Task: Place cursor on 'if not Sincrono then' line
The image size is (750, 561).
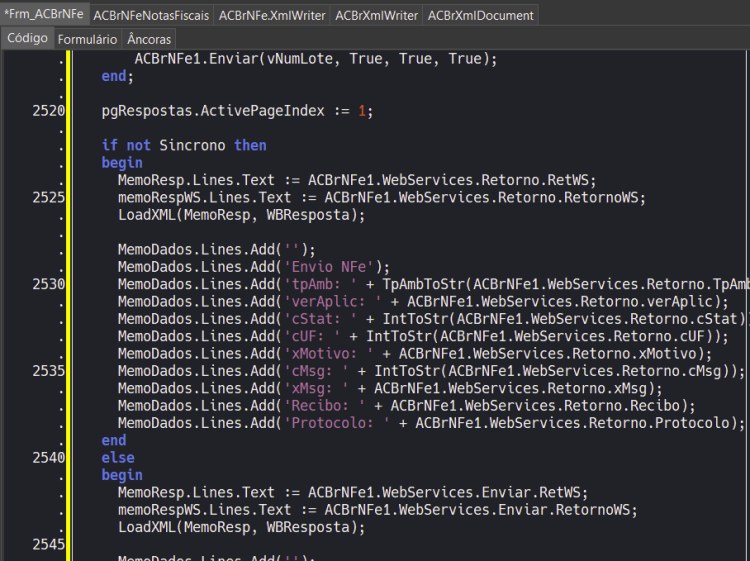Action: 184,145
